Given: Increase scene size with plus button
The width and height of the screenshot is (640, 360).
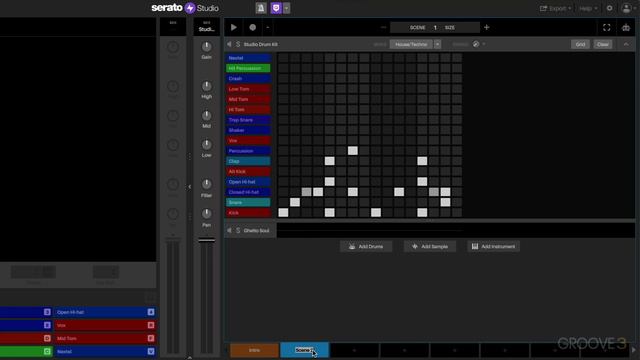Looking at the screenshot, I should (487, 27).
